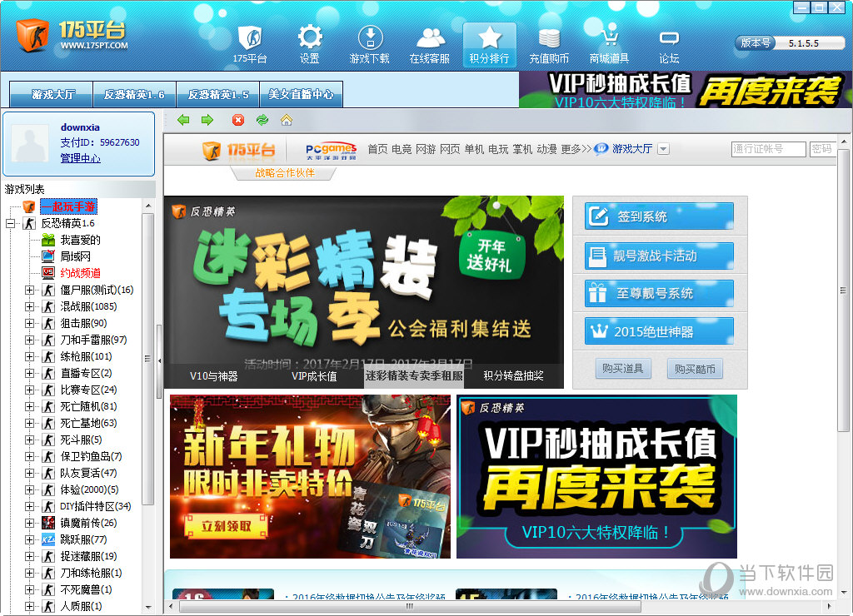Image resolution: width=853 pixels, height=616 pixels.
Task: Select the 积分转盘抽奖 banner tab
Action: (513, 376)
